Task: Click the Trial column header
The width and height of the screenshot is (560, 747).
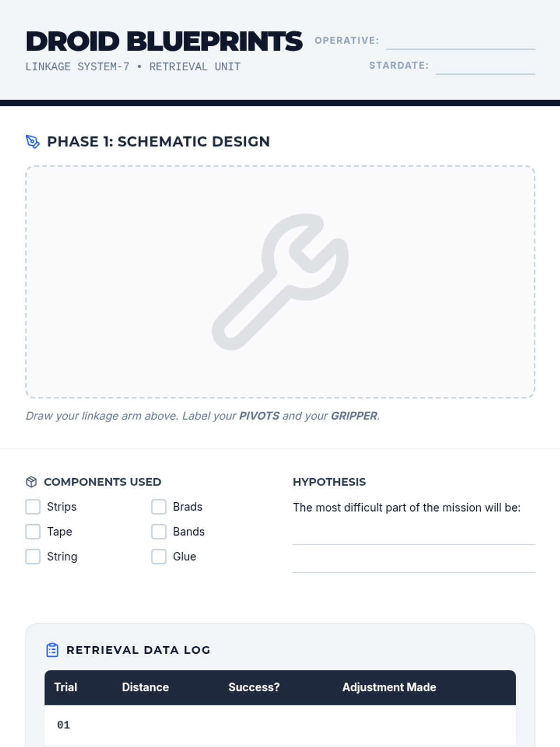Action: point(65,687)
